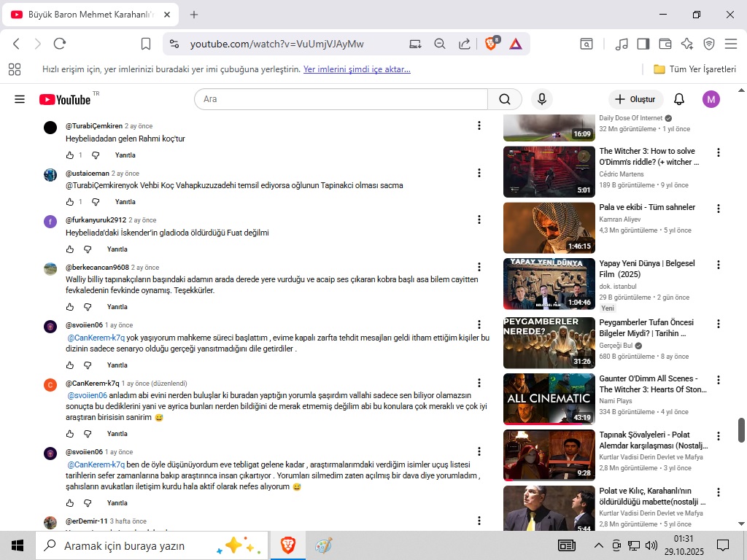Open Tüm Yer İşaretleri bookmarks folder
Screen dimensions: 747x560
[694, 69]
